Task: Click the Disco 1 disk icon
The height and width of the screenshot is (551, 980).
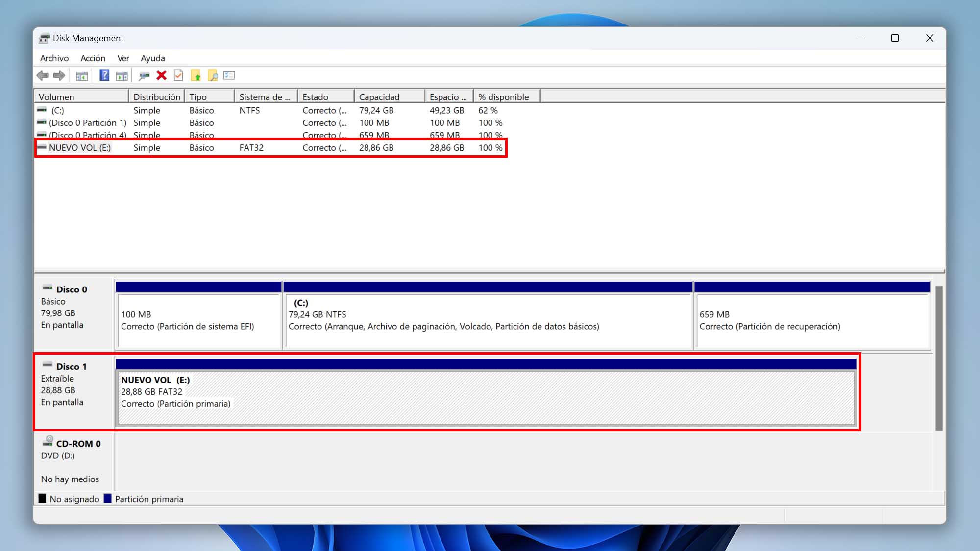Action: pyautogui.click(x=48, y=365)
